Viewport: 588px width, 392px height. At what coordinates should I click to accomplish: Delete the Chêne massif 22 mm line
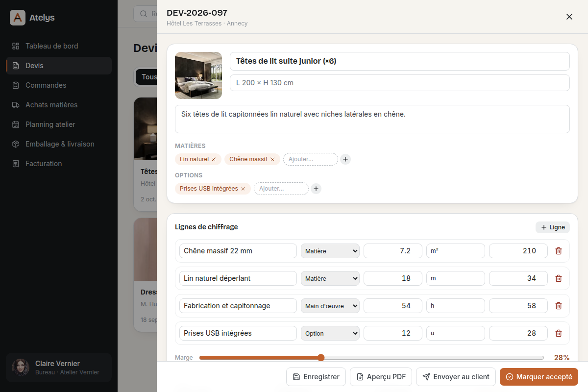[x=558, y=251]
